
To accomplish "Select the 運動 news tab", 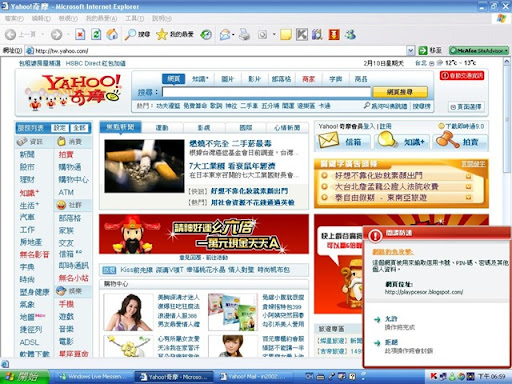I will point(162,128).
